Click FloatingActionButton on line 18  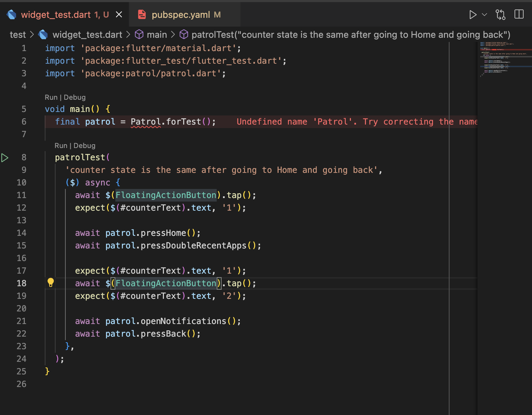(x=166, y=283)
